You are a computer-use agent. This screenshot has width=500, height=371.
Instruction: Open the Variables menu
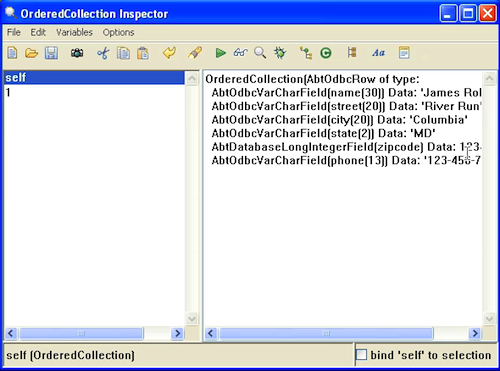pyautogui.click(x=74, y=32)
